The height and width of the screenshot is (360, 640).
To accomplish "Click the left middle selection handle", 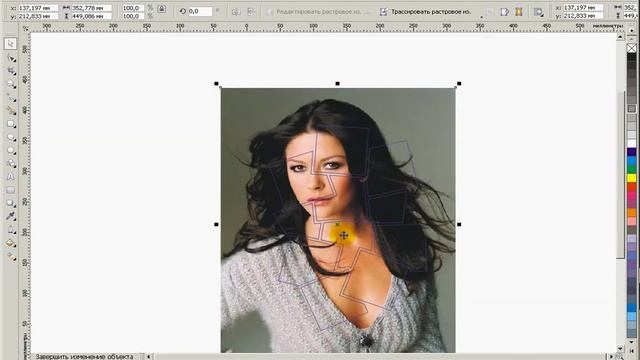I will 216,224.
